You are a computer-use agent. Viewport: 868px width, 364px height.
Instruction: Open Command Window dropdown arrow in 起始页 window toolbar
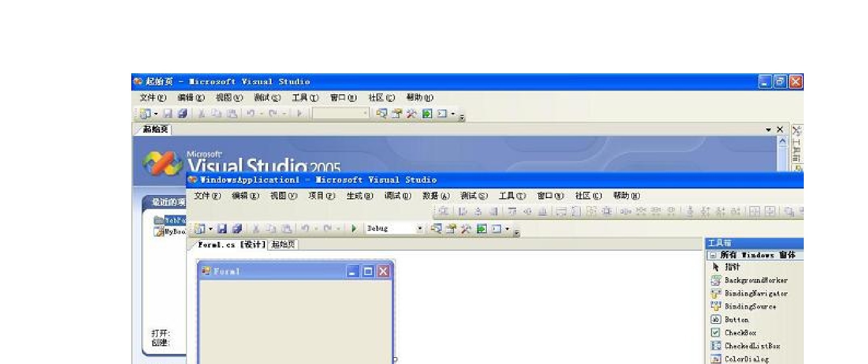click(453, 114)
